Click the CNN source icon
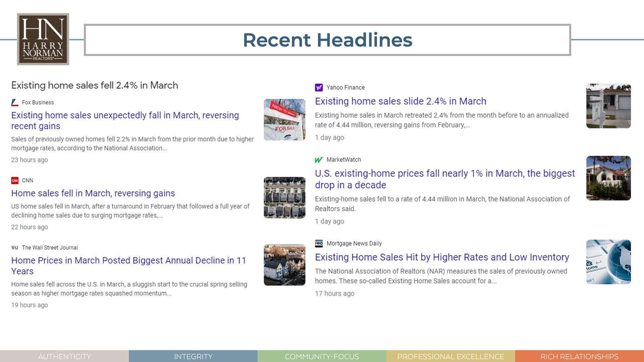The image size is (644, 362). coord(14,181)
